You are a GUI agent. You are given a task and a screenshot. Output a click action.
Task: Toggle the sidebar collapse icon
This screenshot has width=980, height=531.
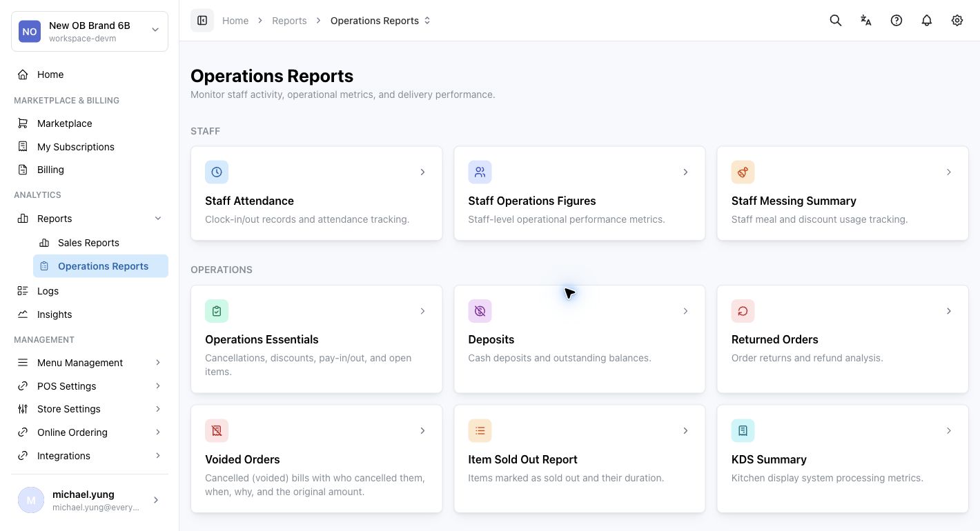coord(202,21)
